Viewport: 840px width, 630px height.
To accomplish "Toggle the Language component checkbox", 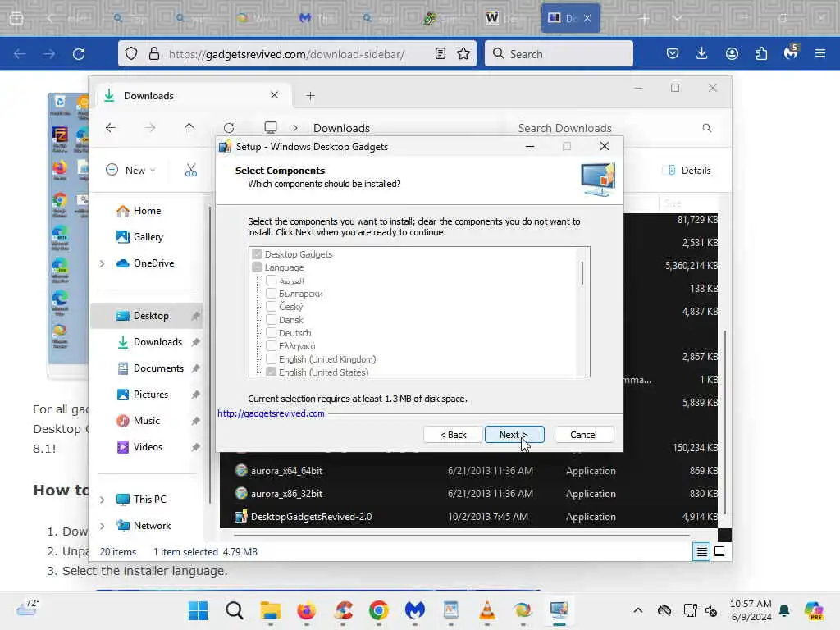I will [x=257, y=267].
